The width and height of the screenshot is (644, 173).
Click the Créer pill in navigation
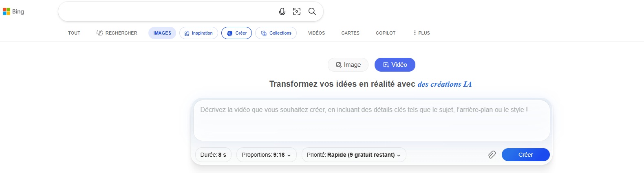[x=236, y=33]
